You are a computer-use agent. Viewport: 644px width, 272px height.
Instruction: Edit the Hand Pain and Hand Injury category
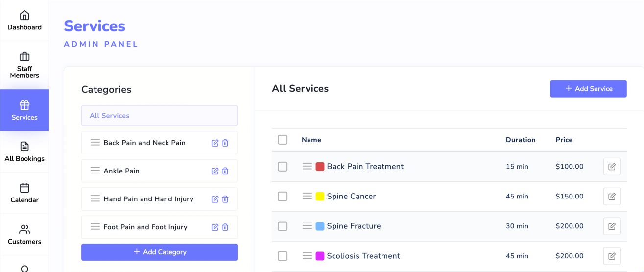pyautogui.click(x=215, y=199)
